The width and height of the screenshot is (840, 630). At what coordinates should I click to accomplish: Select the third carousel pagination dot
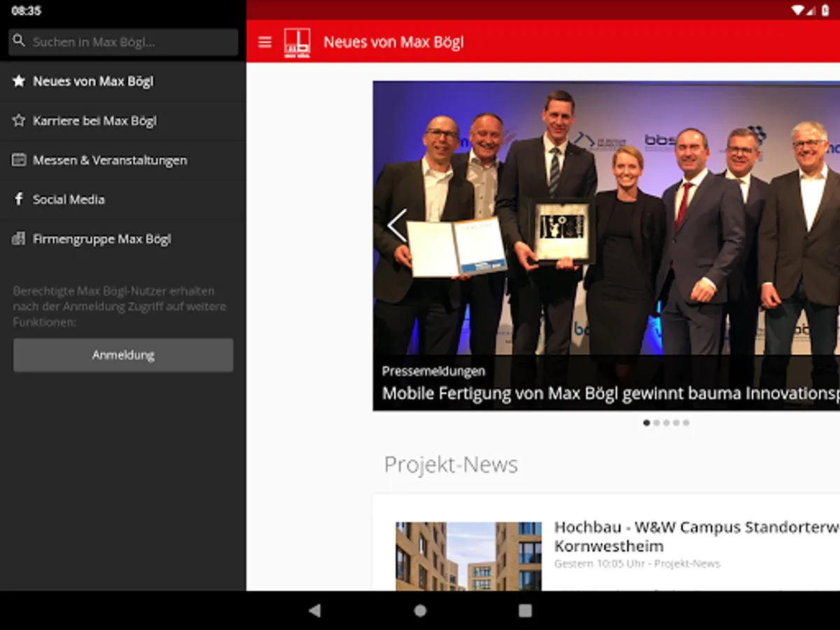(666, 423)
